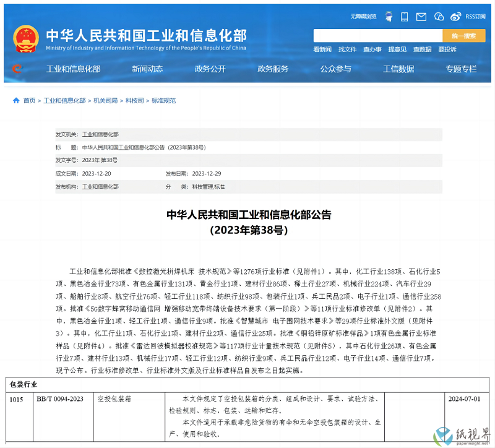Open the 查办事 quick link
The width and height of the screenshot is (495, 448).
372,50
